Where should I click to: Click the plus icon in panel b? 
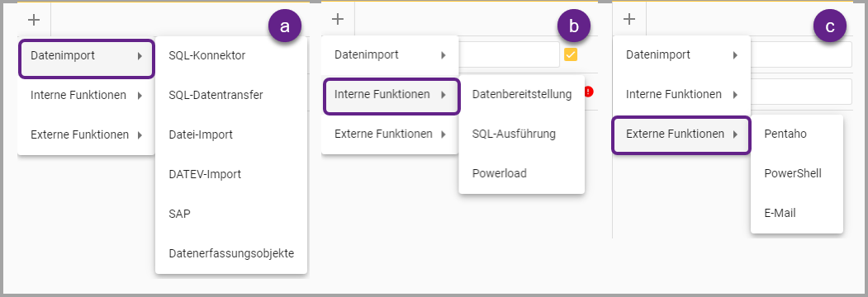coord(338,19)
